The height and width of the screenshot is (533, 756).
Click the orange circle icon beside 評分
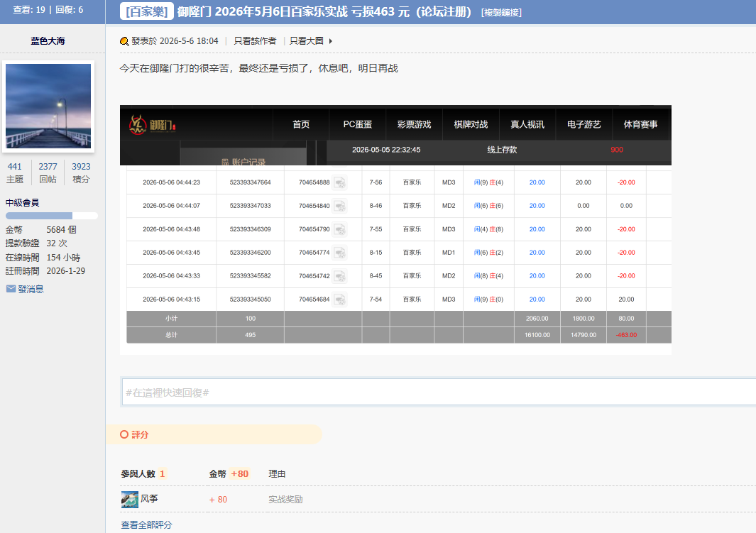124,434
